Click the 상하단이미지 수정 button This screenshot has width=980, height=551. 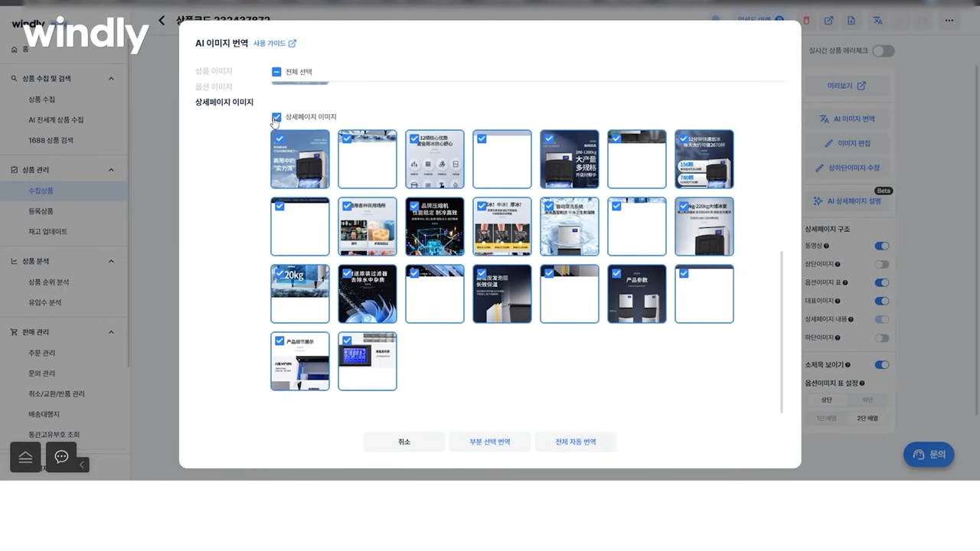coord(847,168)
